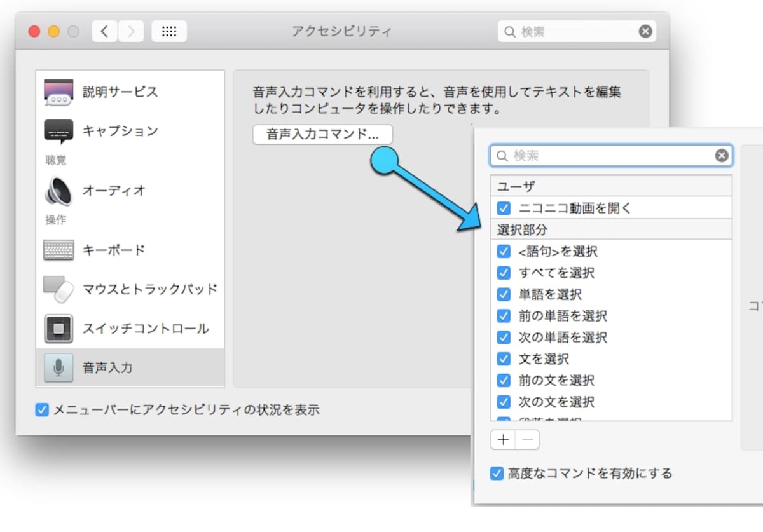This screenshot has height=532, width=763.
Task: Select the 文を選択 row text
Action: (544, 358)
